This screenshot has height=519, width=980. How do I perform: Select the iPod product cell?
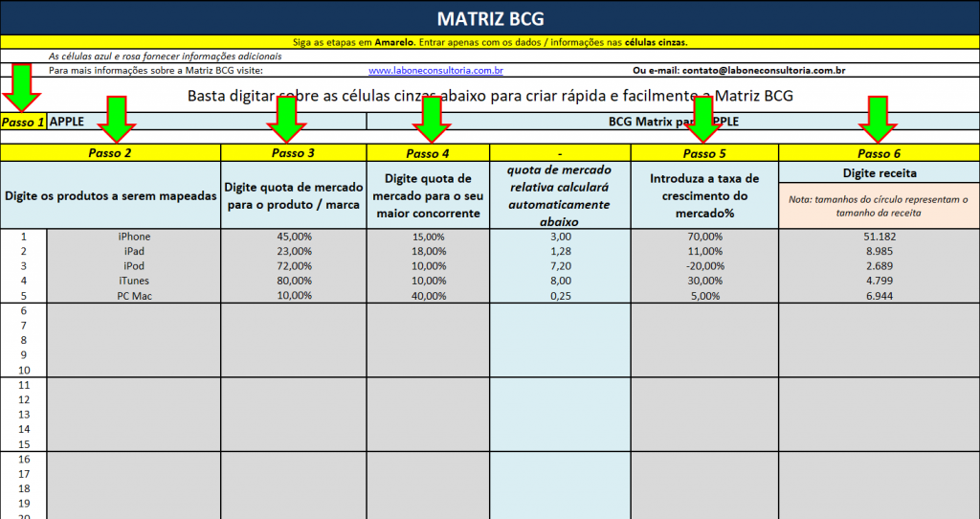[x=134, y=266]
